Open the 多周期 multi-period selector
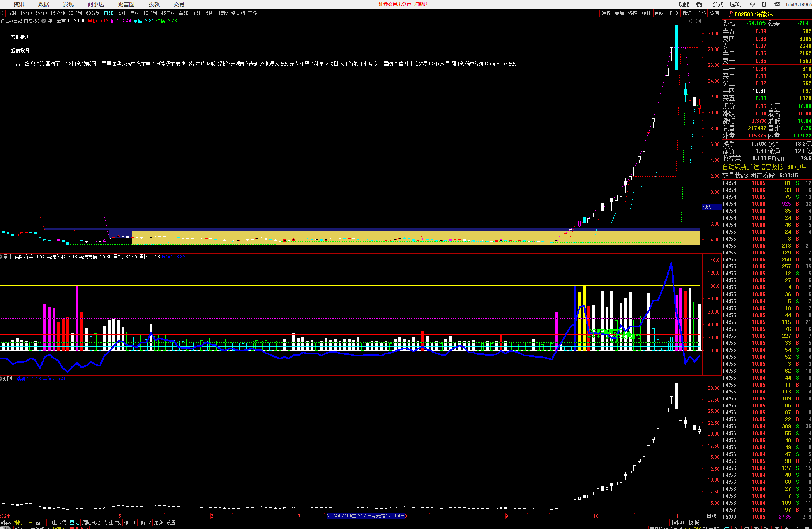Image resolution: width=812 pixels, height=529 pixels. [238, 13]
